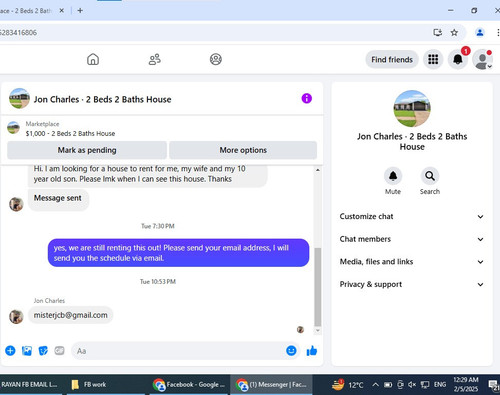Switch to Messenger Chrome taskbar window
Screen dimensions: 500x395
(271, 384)
